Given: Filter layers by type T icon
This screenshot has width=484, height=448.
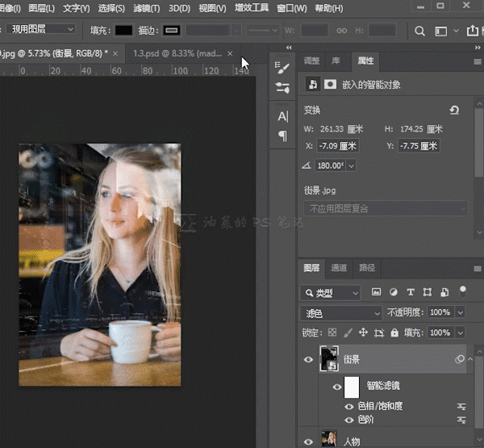Looking at the screenshot, I should [x=411, y=292].
